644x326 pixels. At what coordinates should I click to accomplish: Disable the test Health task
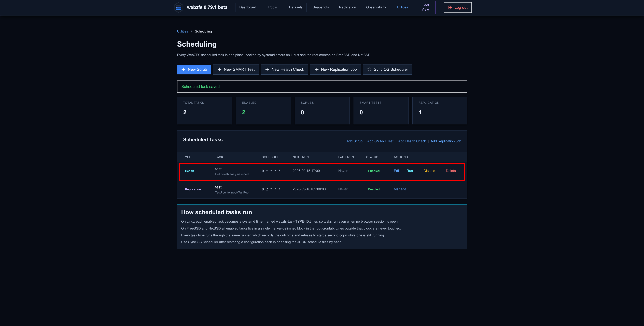pos(429,171)
